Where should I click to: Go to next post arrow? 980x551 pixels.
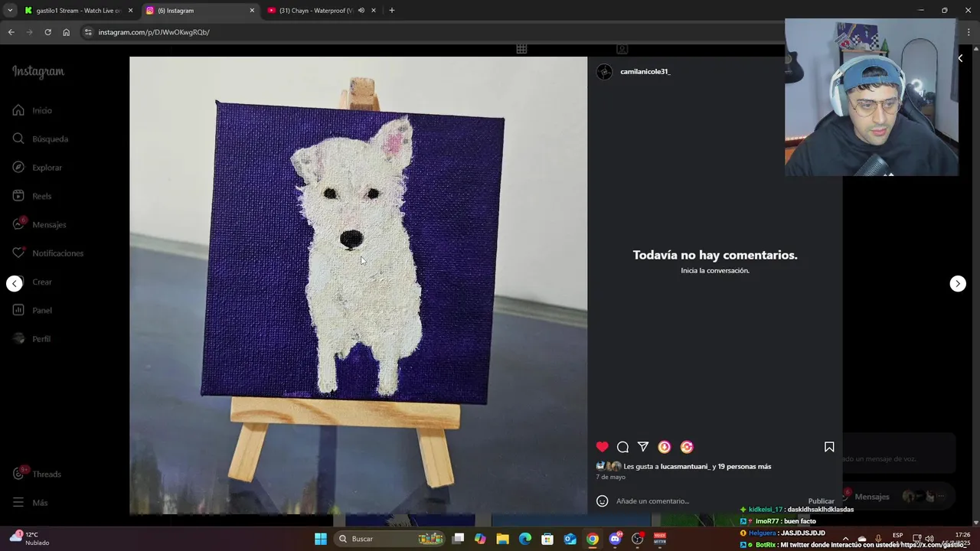click(x=958, y=284)
